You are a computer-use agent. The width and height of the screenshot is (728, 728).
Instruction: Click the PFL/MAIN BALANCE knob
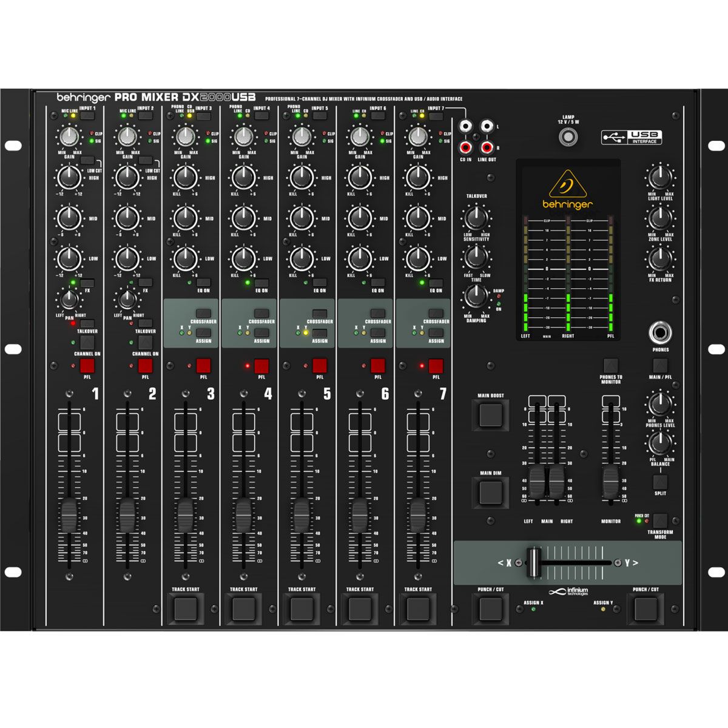point(660,443)
